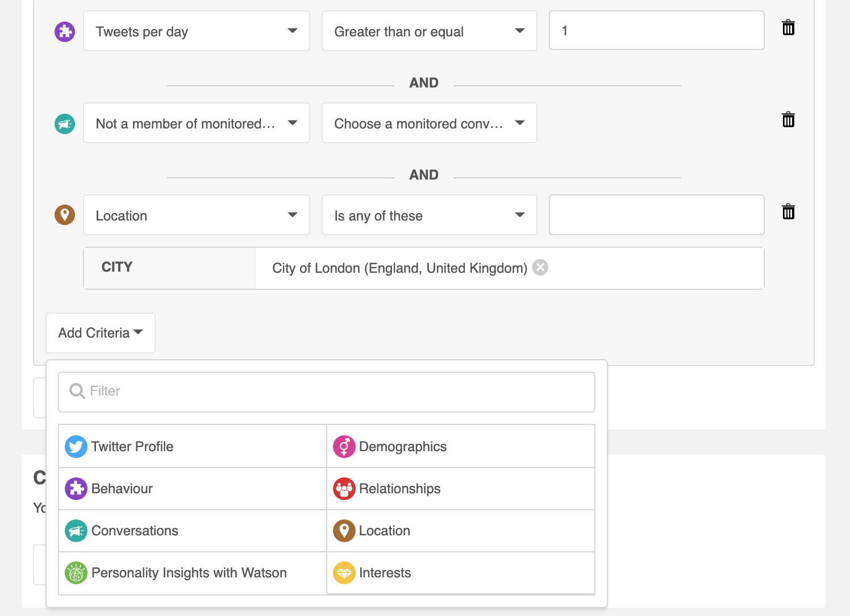Viewport: 850px width, 616px height.
Task: Select Location from the criteria menu
Action: [x=385, y=531]
